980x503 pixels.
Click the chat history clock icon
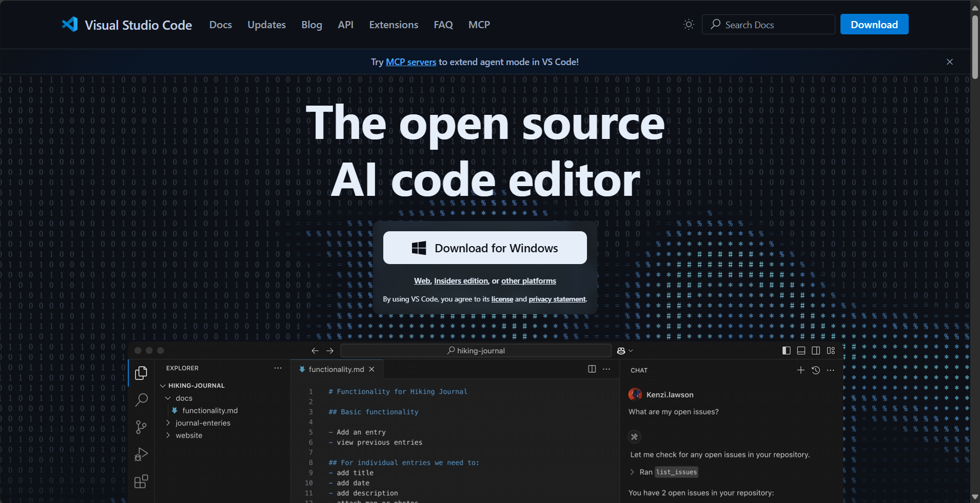pyautogui.click(x=816, y=370)
